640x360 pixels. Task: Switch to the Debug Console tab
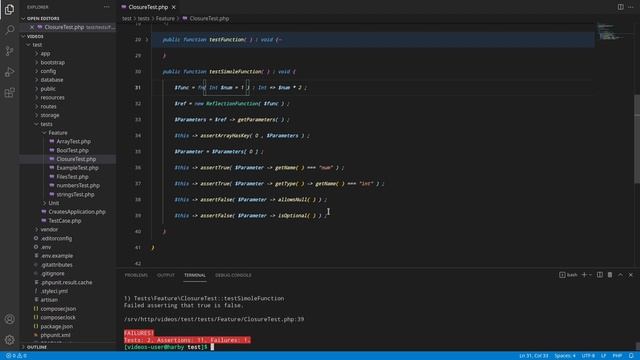coord(233,276)
